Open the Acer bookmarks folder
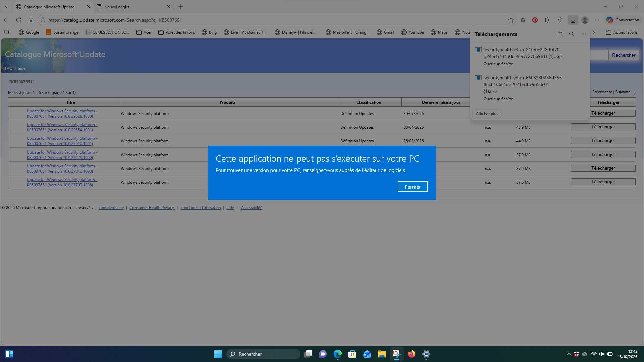The width and height of the screenshot is (644, 362). (x=144, y=32)
